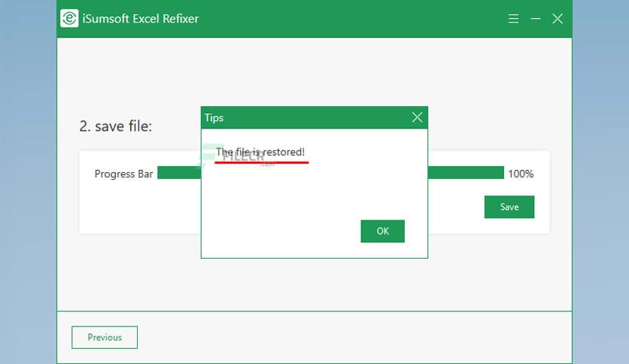Close the iSumsoft Excel Refixer window
629x364 pixels.
pos(558,19)
